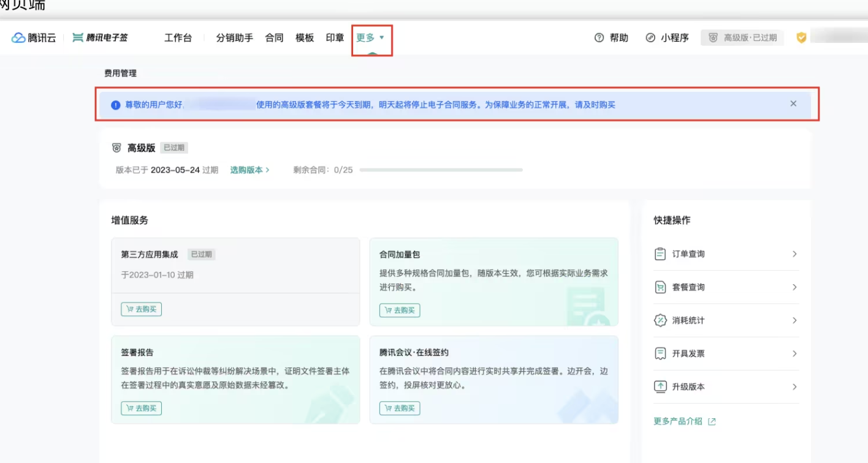Viewport: 868px width, 463px height.
Task: Dismiss the expiry notice banner
Action: point(793,104)
